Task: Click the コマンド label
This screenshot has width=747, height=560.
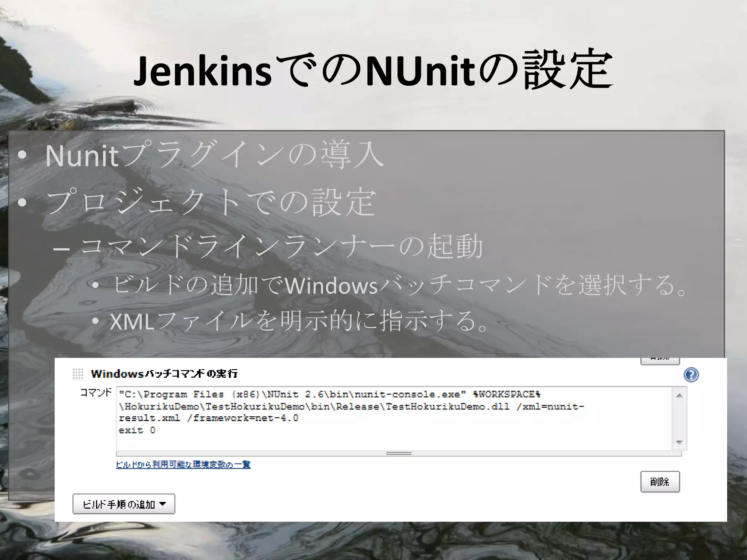Action: 96,393
